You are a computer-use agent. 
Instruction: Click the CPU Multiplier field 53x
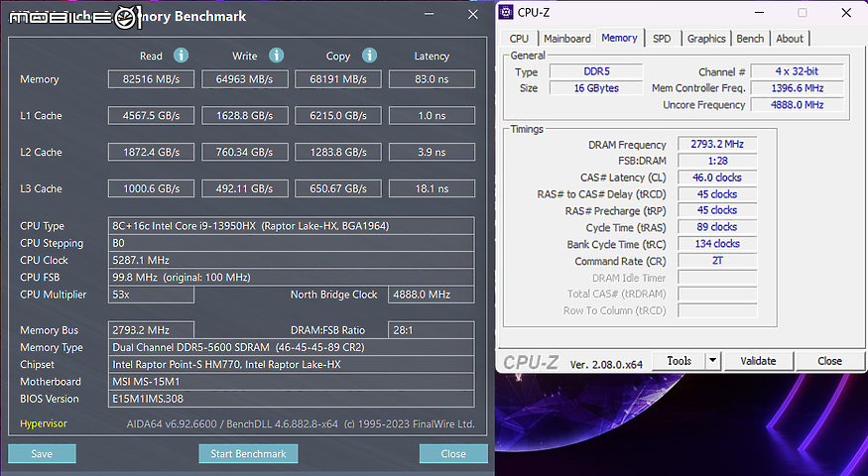(x=151, y=295)
